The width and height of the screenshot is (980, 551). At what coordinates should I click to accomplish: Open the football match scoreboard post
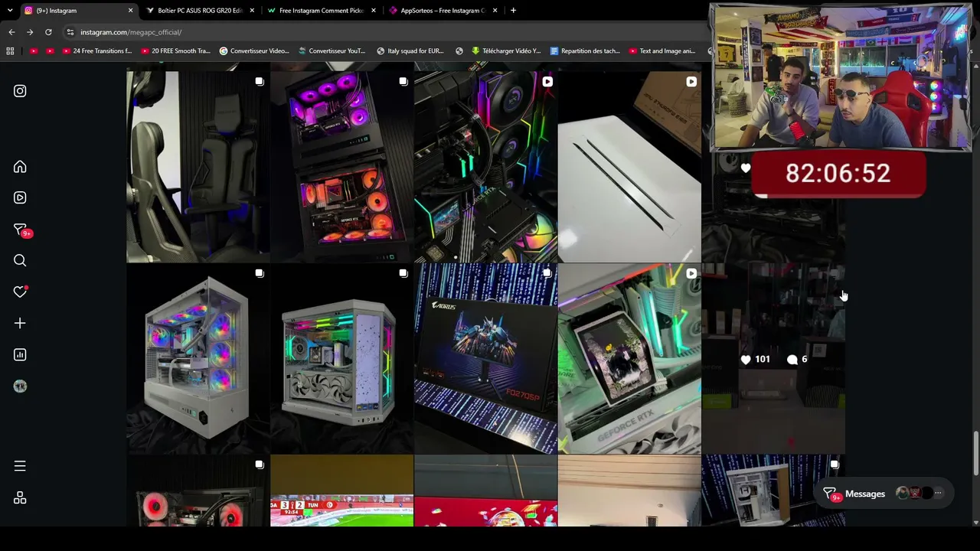(341, 491)
